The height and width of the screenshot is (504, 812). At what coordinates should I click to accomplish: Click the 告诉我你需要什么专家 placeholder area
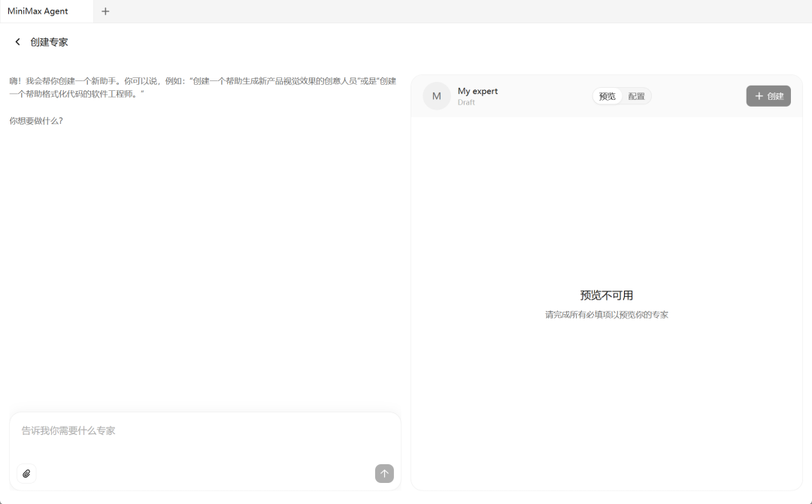coord(68,430)
